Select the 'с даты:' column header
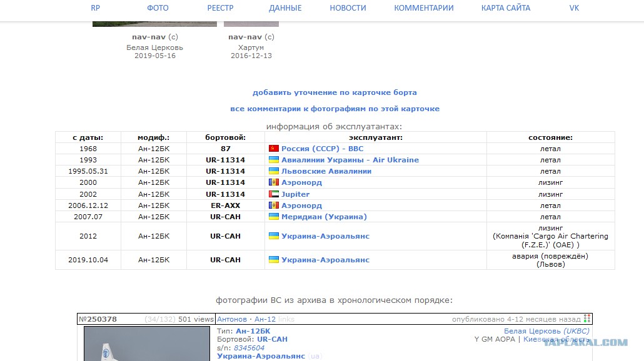Screen dimensions: 644x361 88,137
